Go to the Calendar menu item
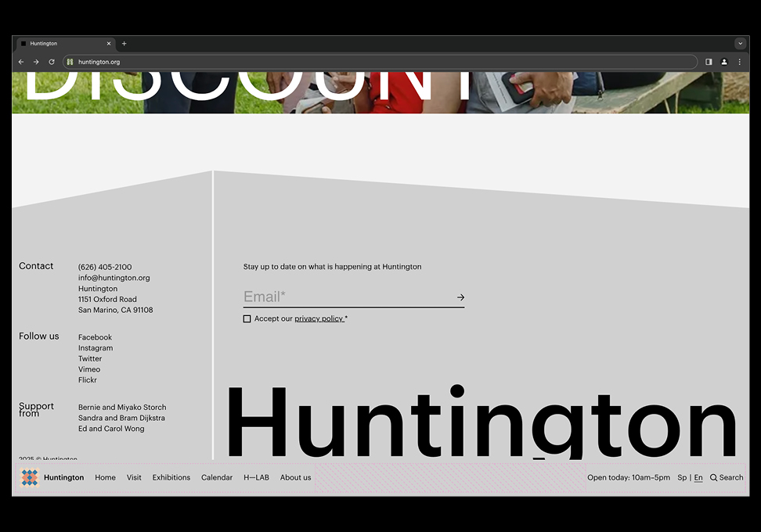Image resolution: width=761 pixels, height=532 pixels. (217, 477)
